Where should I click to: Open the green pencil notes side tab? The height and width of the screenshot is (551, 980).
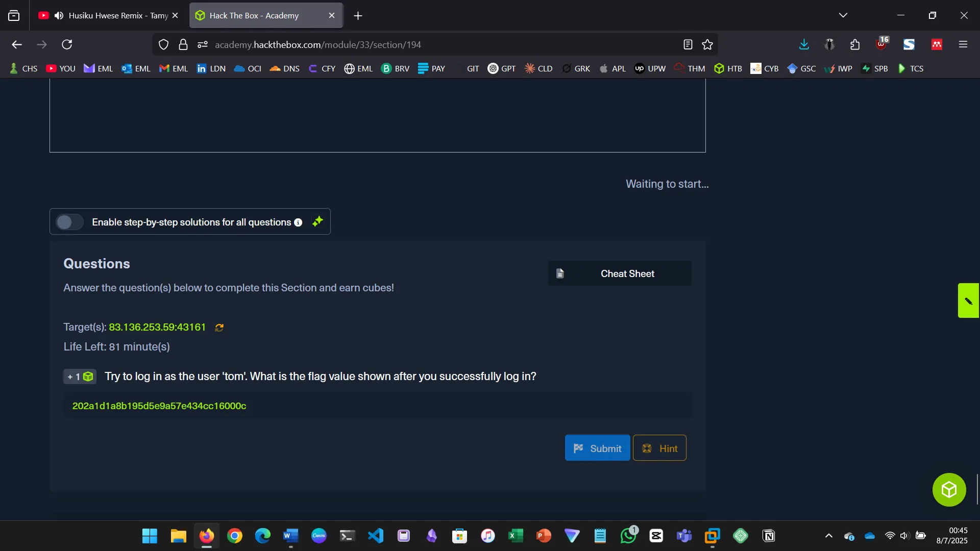[x=968, y=301]
